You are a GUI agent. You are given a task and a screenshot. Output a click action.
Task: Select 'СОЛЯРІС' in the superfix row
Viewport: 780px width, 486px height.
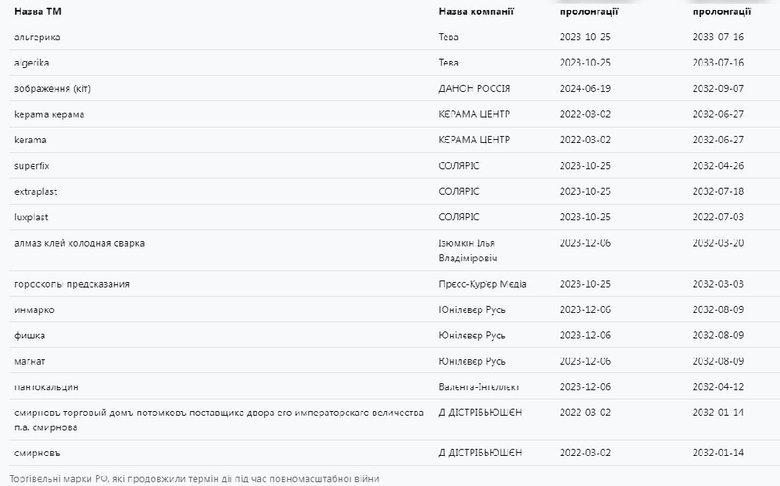459,166
